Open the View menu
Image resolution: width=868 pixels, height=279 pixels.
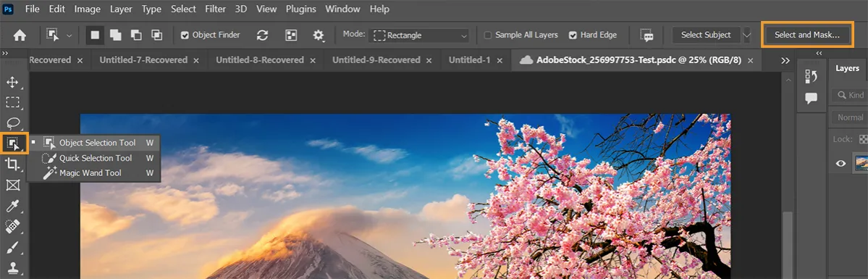coord(266,9)
